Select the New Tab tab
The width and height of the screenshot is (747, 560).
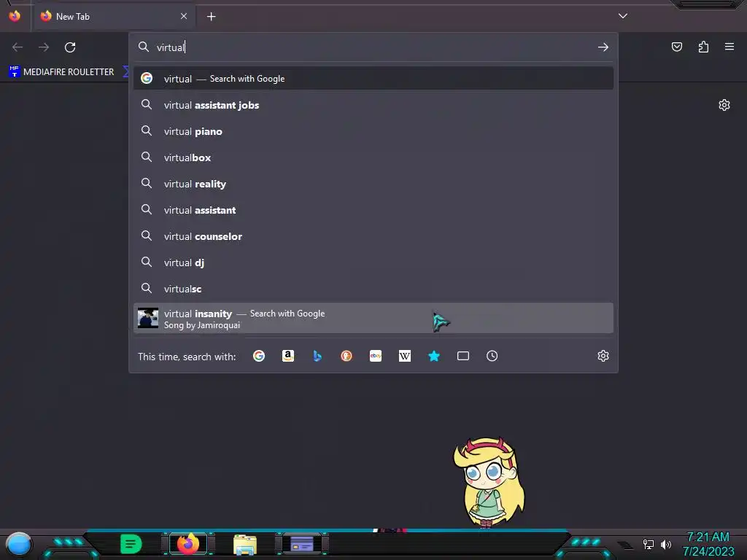pos(113,17)
